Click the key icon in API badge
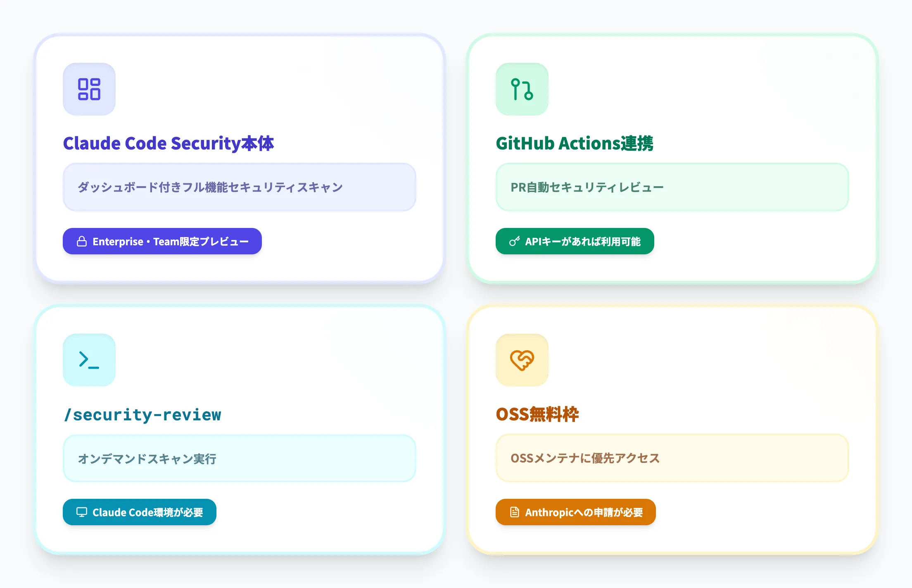 click(x=514, y=242)
